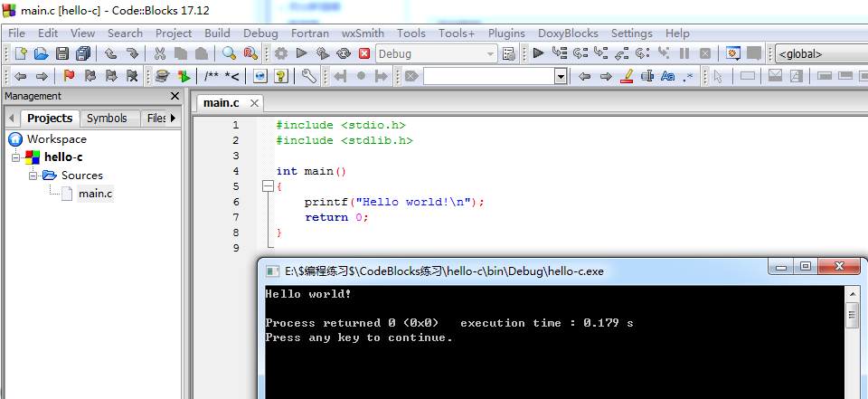Collapse the Sources folder node
868x399 pixels.
(x=33, y=176)
